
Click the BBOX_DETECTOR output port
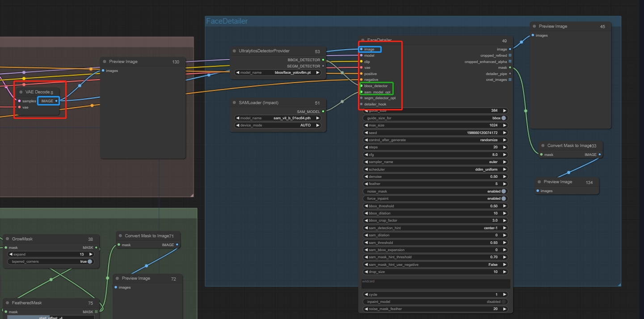click(323, 59)
